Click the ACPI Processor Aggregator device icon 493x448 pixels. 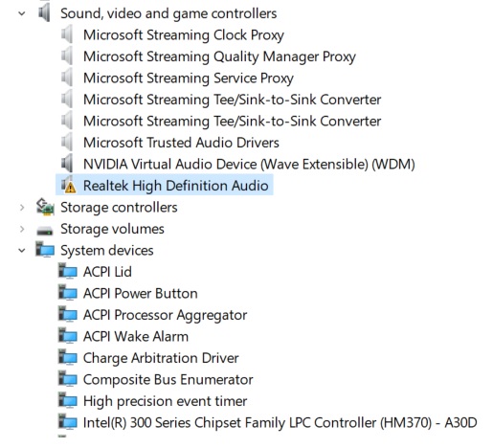coord(68,314)
